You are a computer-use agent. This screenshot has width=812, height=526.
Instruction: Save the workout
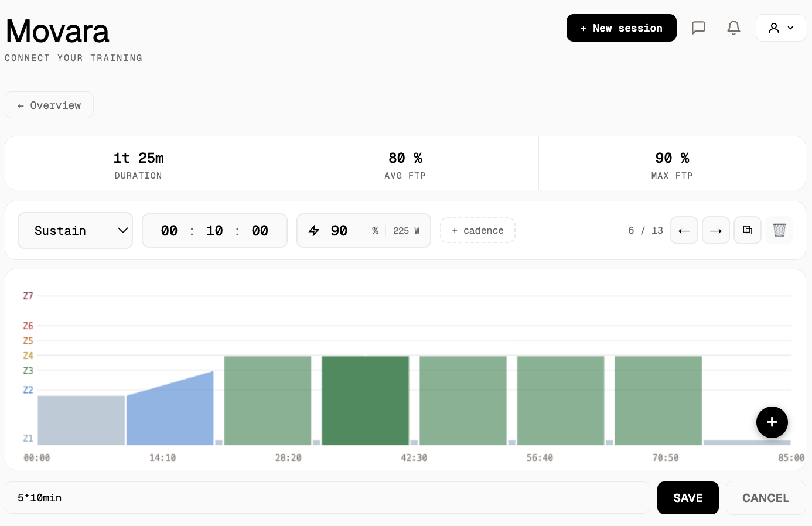coord(688,498)
